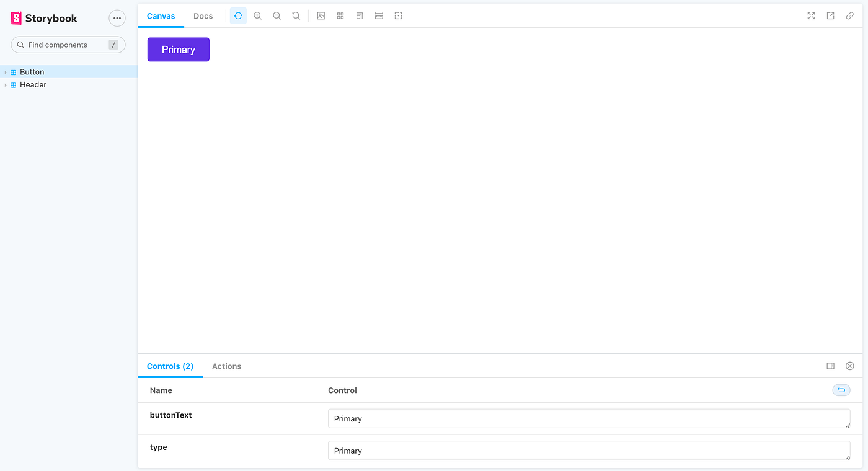
Task: Click the purple Primary button in the preview
Action: click(x=178, y=49)
